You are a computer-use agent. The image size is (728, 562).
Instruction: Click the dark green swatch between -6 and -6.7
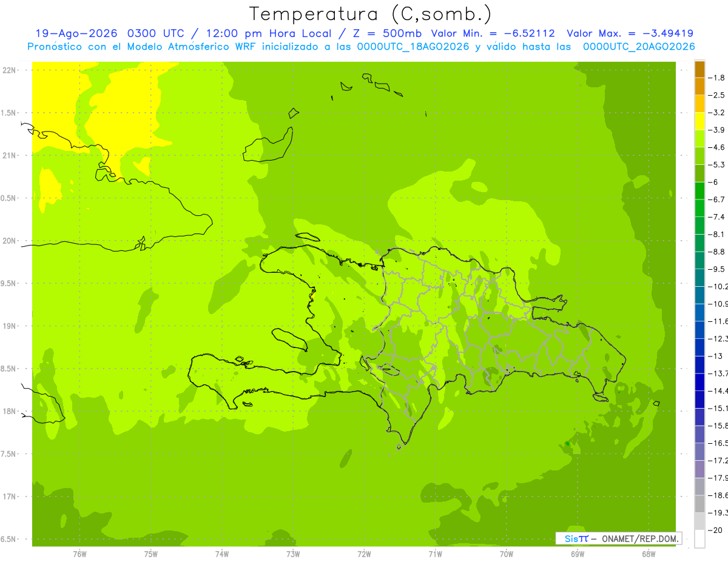tap(699, 191)
